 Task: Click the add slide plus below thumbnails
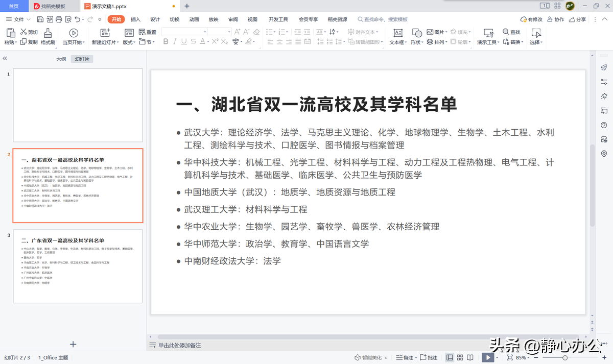point(73,344)
